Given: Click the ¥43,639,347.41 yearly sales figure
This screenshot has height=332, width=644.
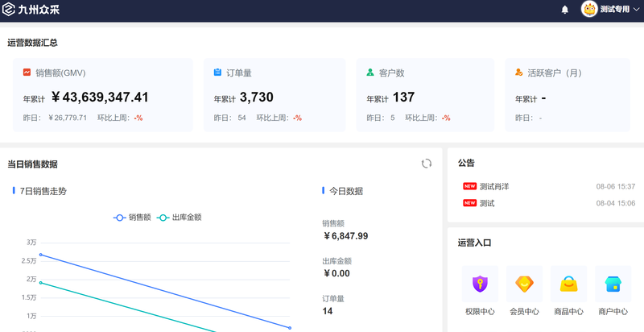Looking at the screenshot, I should pos(100,98).
